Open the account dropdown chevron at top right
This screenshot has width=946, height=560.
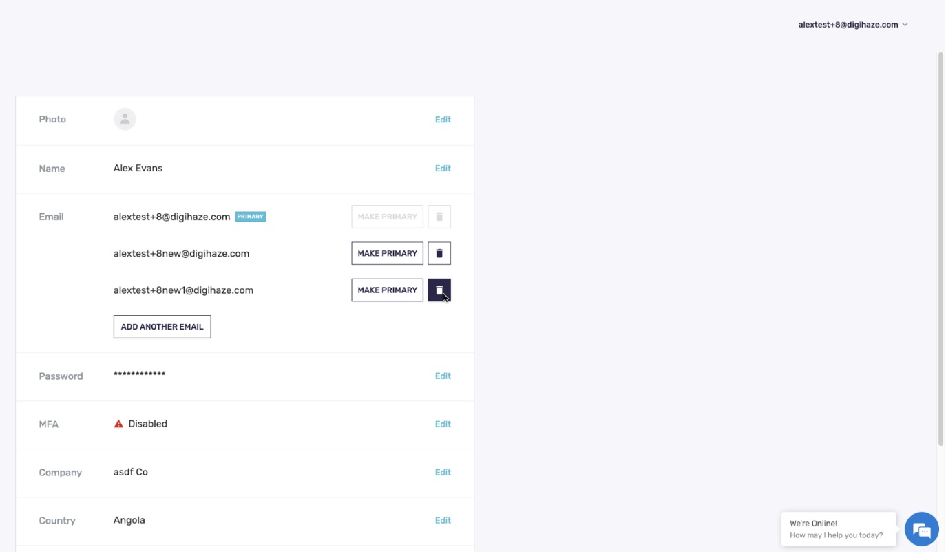905,25
